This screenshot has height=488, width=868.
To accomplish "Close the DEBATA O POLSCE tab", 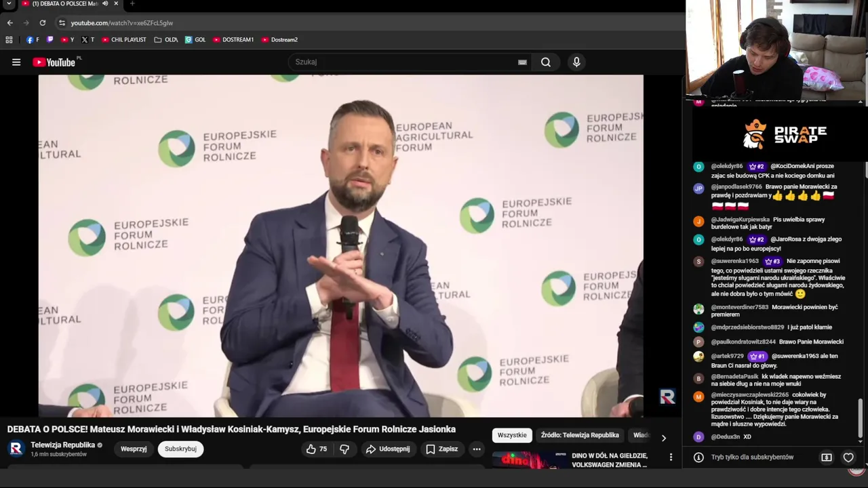I will coord(117,4).
